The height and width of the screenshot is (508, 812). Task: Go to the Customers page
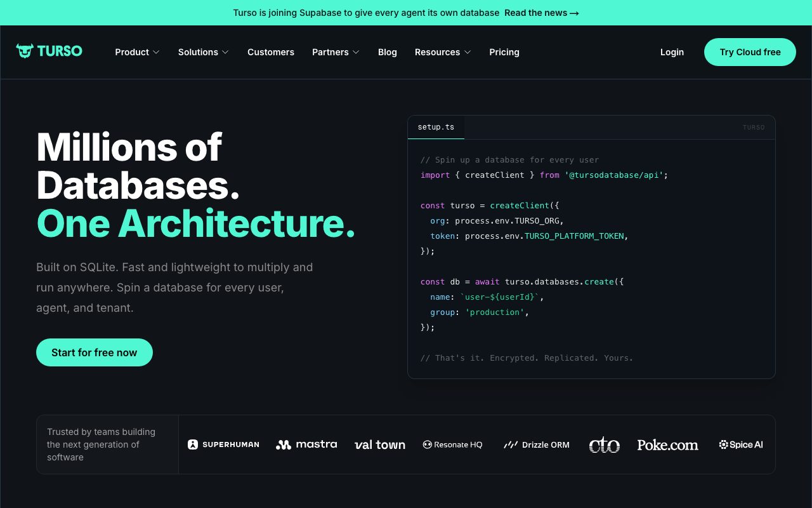271,52
